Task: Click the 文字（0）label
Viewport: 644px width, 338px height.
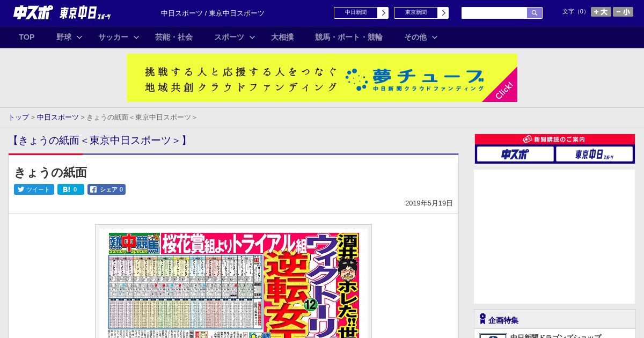Action: tap(575, 11)
